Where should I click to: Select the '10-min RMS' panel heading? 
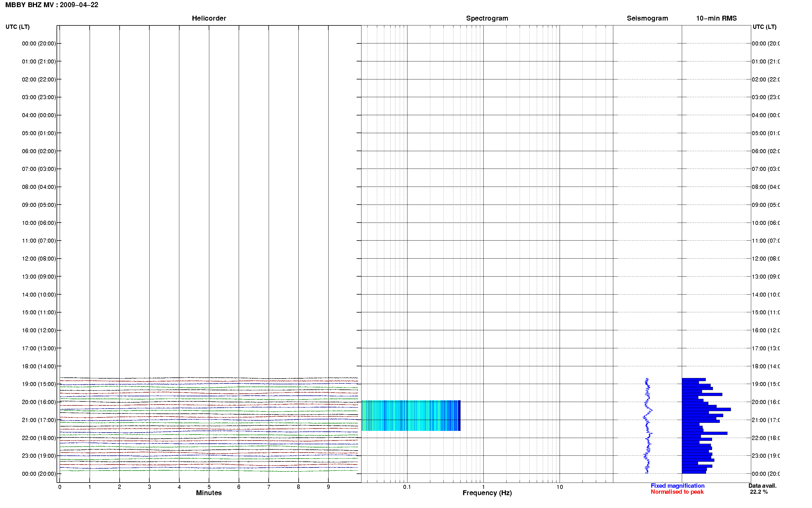click(716, 19)
